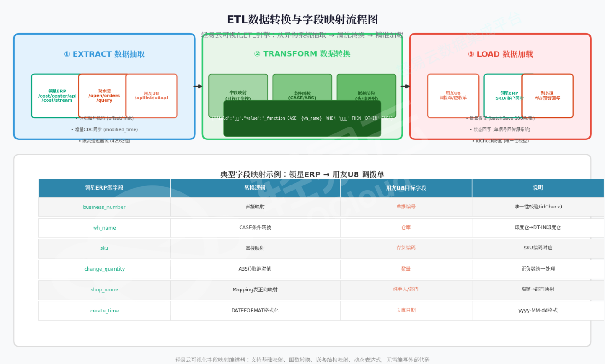
Task: Select the business_number source field cell
Action: coord(105,207)
